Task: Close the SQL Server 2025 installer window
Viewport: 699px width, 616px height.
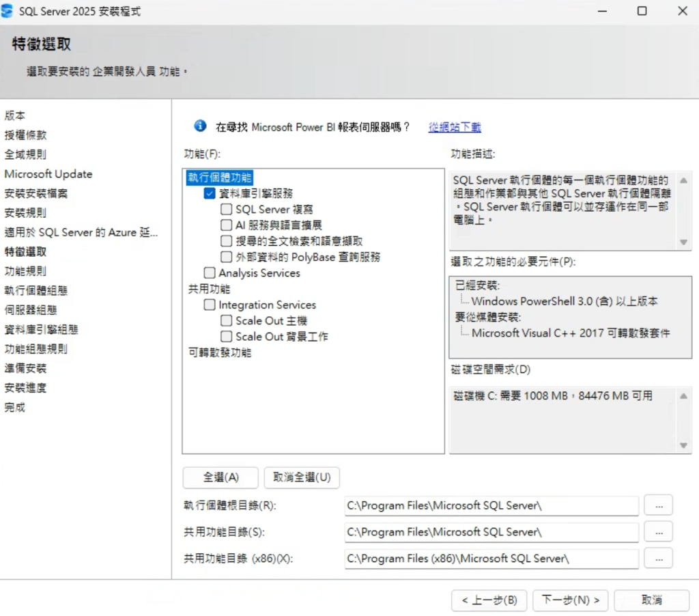Action: pos(683,11)
